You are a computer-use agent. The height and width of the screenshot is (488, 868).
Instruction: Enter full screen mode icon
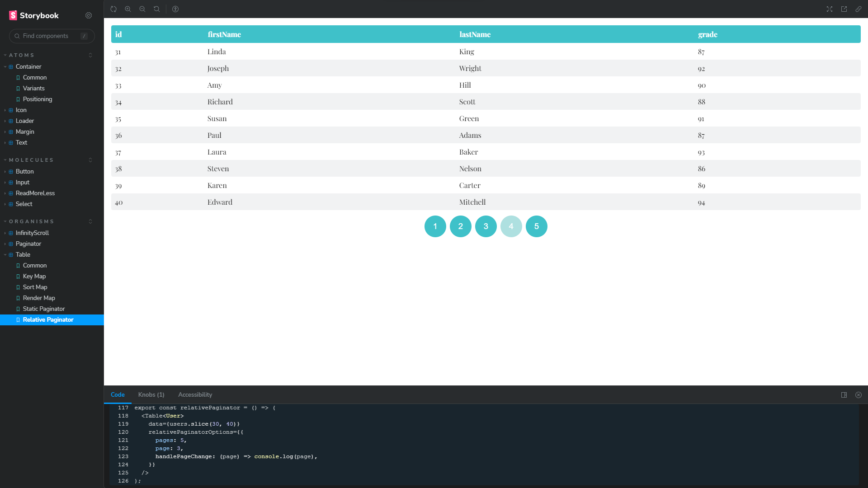(x=830, y=9)
